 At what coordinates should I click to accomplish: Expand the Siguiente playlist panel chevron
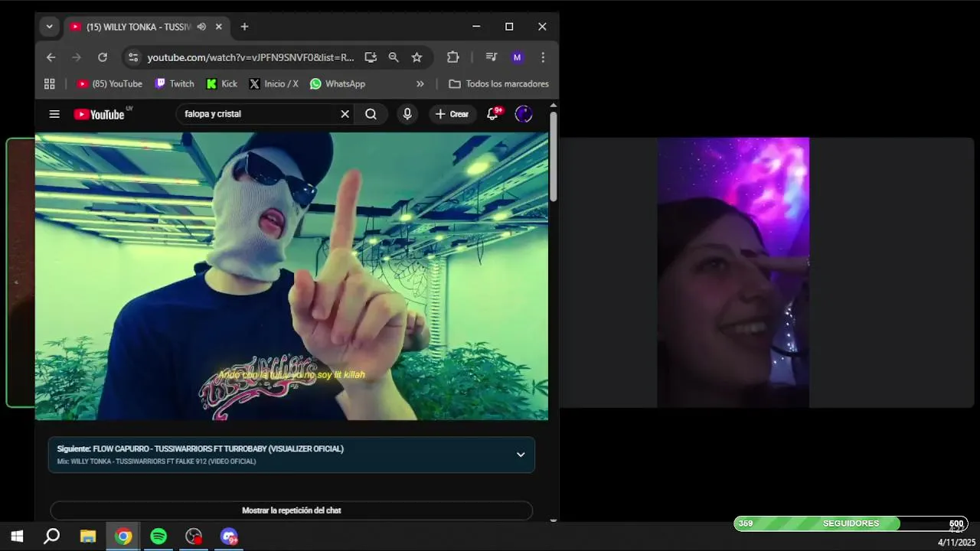point(521,455)
